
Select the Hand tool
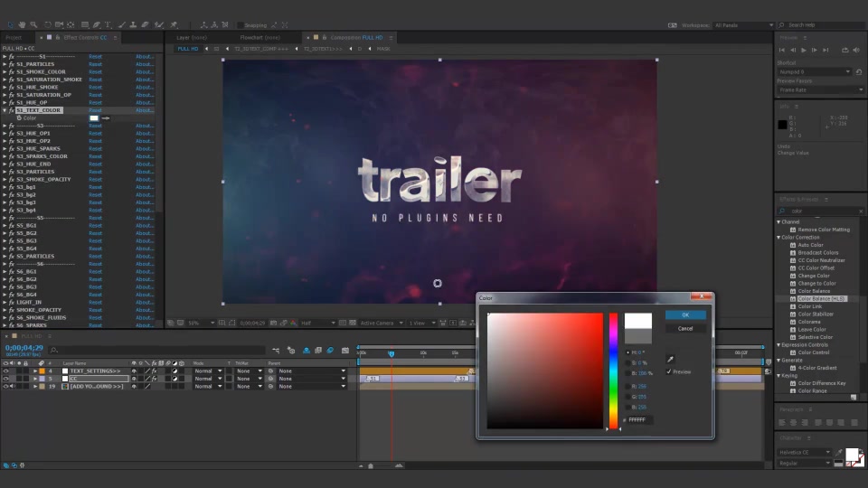[22, 25]
